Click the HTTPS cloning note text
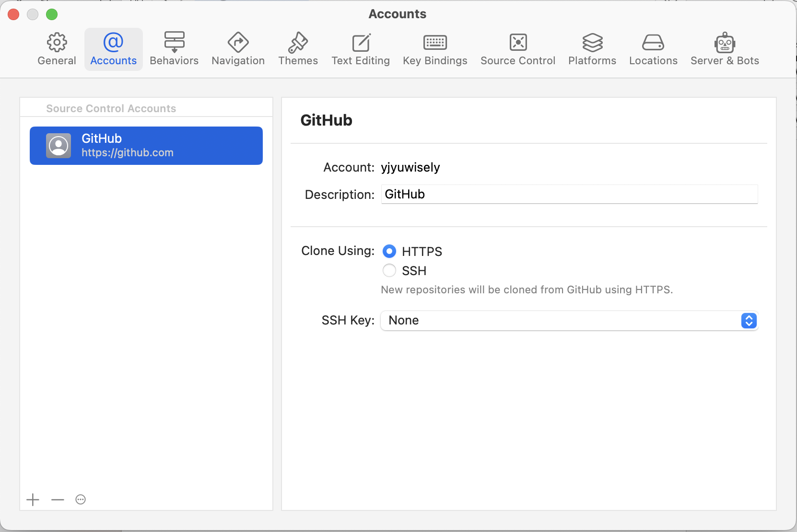Screen dimensions: 797x532 click(x=527, y=289)
